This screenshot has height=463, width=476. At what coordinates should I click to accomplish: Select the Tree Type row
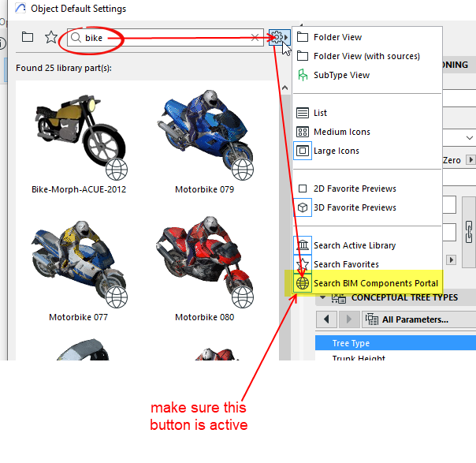[396, 343]
